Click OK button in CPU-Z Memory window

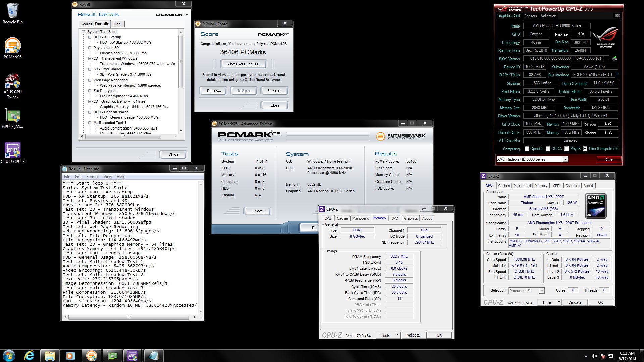[x=439, y=335]
